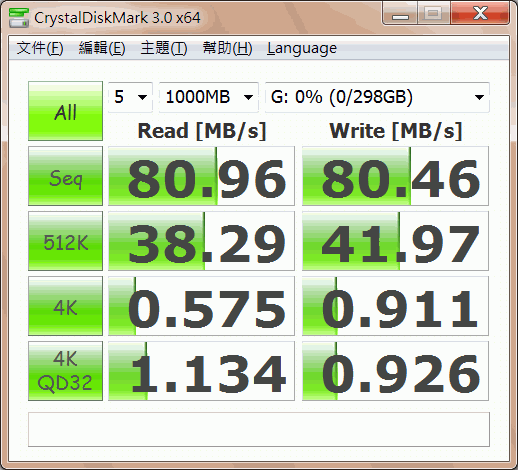The width and height of the screenshot is (518, 470).
Task: Minimize the CrystalDiskMark window
Action: (x=400, y=14)
